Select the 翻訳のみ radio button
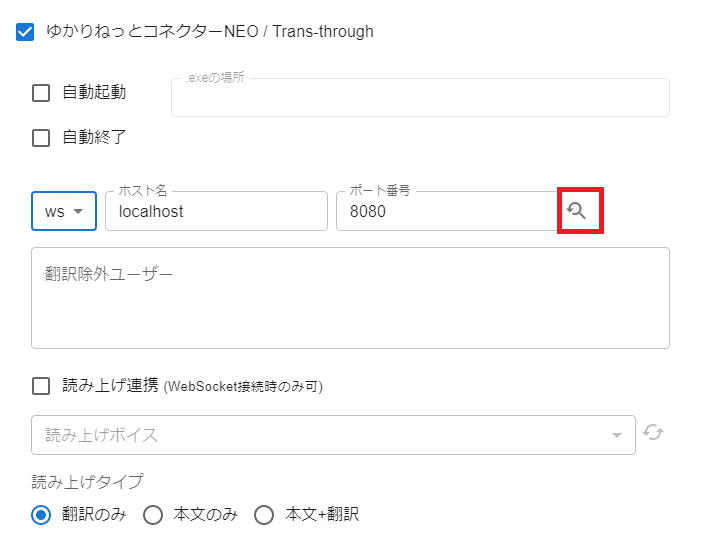This screenshot has height=539, width=707. [41, 515]
